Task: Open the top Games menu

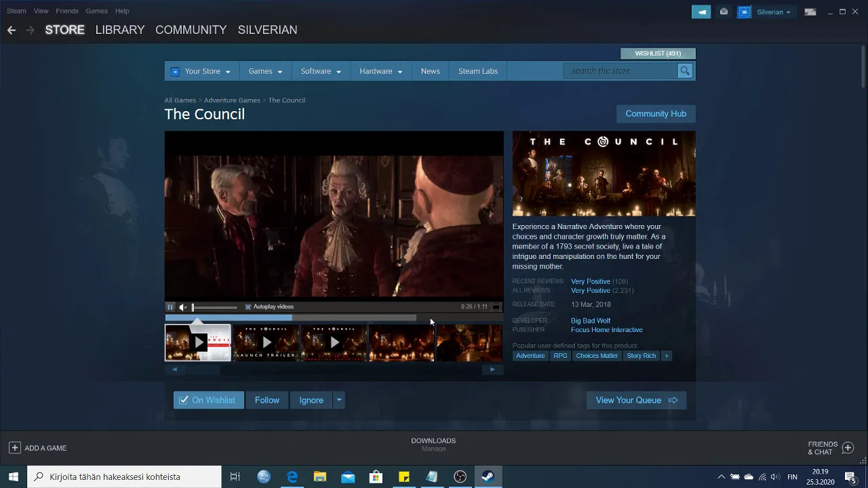Action: click(x=96, y=11)
